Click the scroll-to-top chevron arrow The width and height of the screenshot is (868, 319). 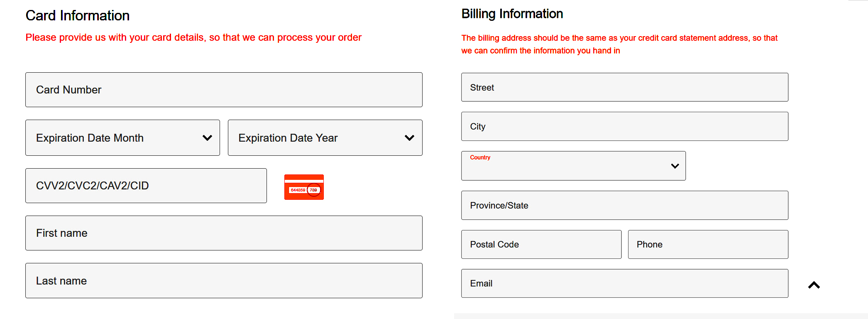click(814, 285)
